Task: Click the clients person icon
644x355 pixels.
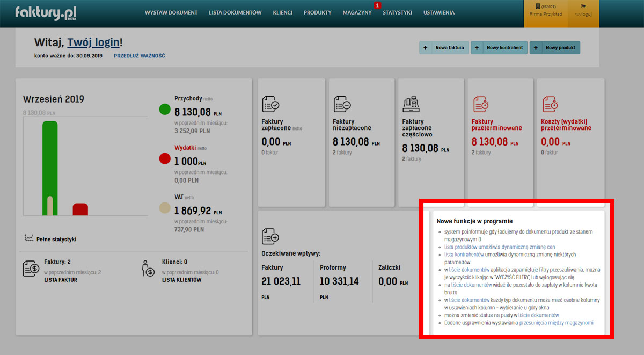Action: point(148,268)
